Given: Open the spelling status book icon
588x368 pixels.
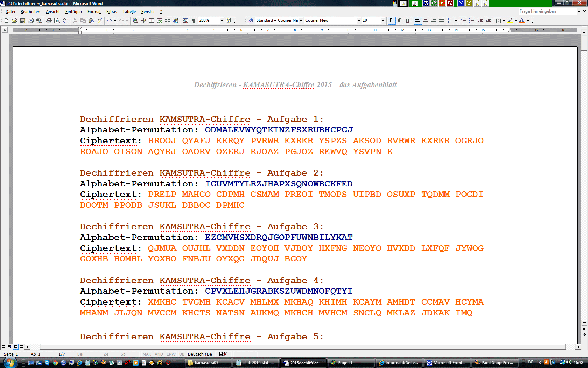Looking at the screenshot, I should pyautogui.click(x=223, y=354).
